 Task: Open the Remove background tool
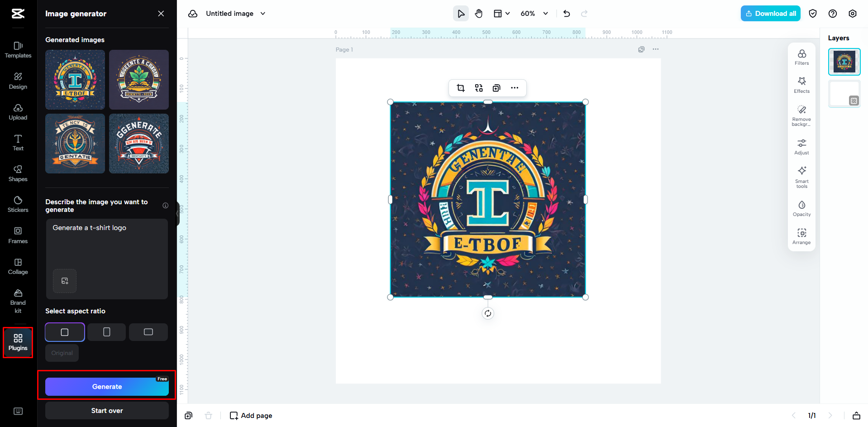pos(801,115)
